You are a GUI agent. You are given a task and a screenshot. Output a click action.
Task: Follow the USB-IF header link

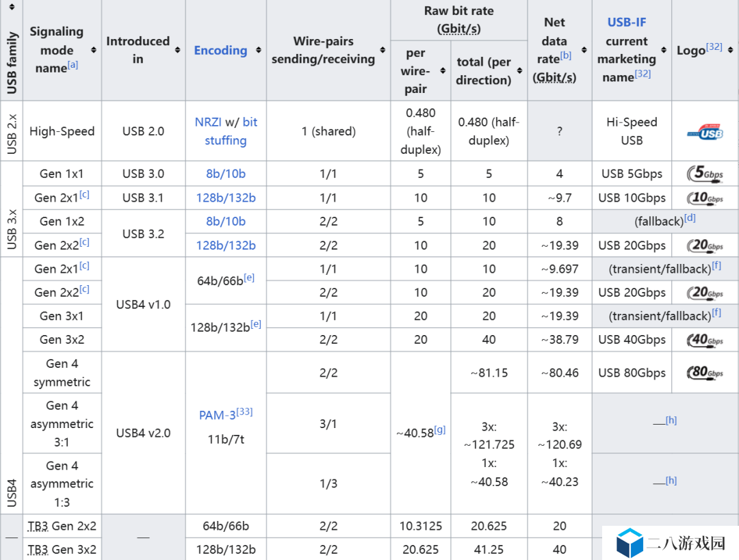626,22
